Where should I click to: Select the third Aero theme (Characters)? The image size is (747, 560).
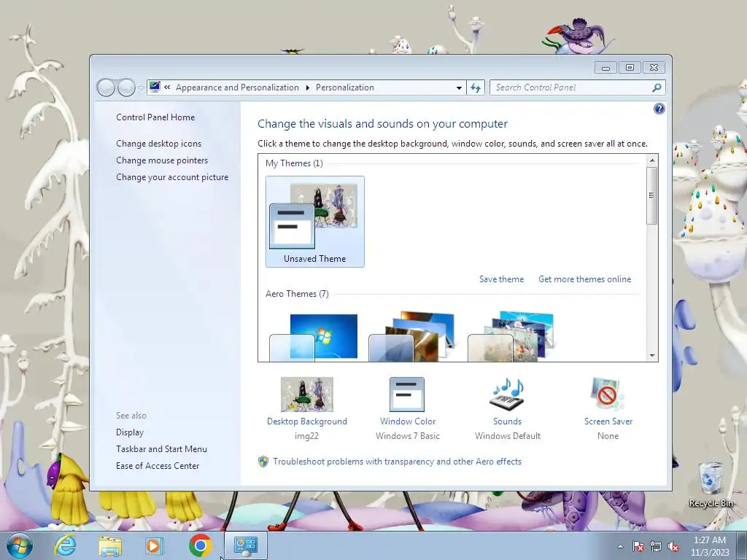click(x=511, y=336)
